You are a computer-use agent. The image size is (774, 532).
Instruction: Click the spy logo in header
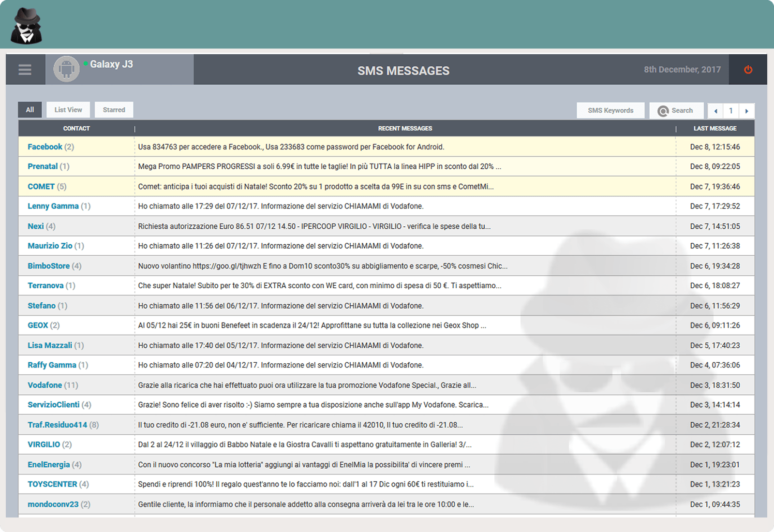(26, 26)
